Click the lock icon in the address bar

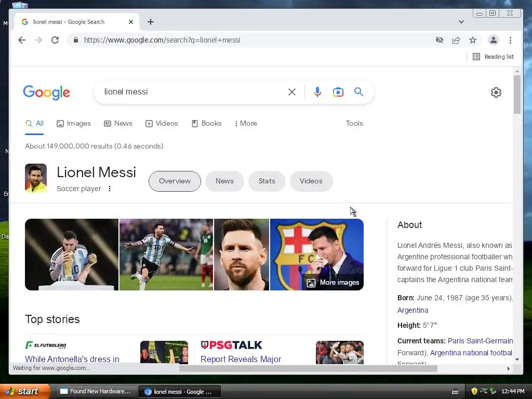coord(76,40)
